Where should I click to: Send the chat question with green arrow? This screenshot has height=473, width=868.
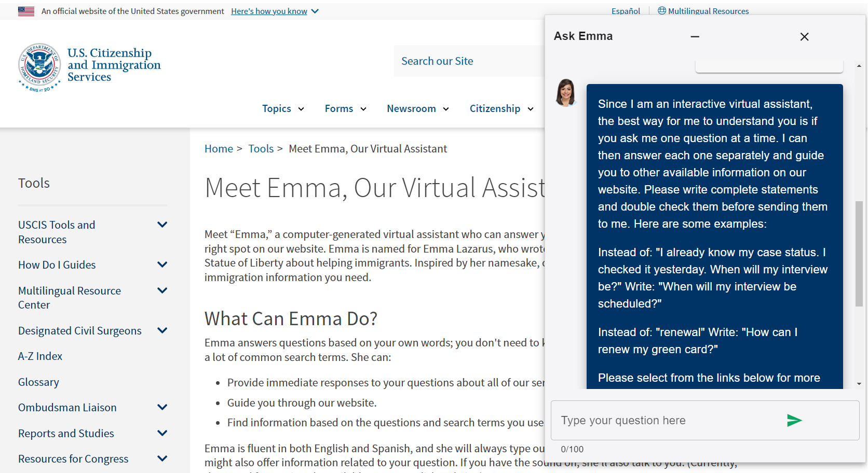click(x=794, y=420)
